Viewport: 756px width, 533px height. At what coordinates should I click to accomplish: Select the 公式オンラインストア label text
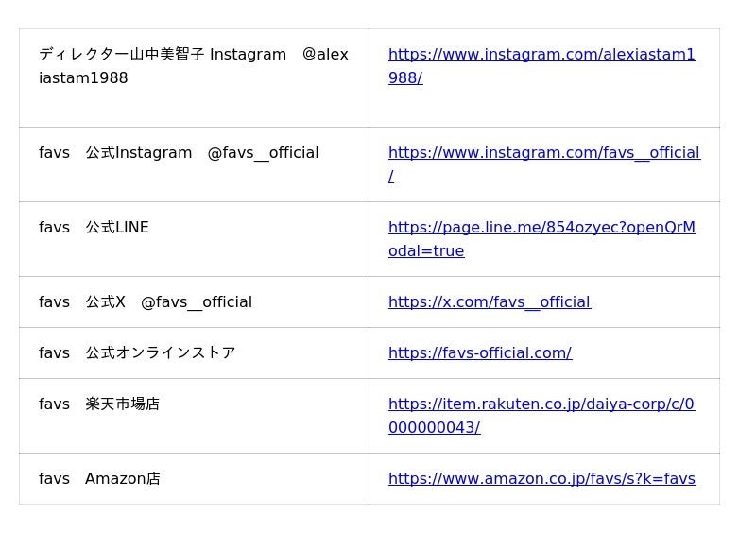click(x=160, y=353)
